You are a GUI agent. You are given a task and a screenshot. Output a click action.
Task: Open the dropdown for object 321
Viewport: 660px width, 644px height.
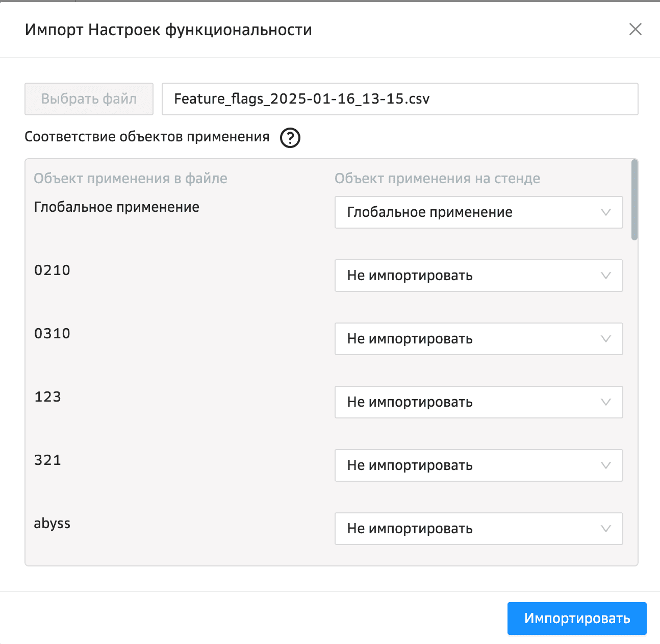pos(478,465)
